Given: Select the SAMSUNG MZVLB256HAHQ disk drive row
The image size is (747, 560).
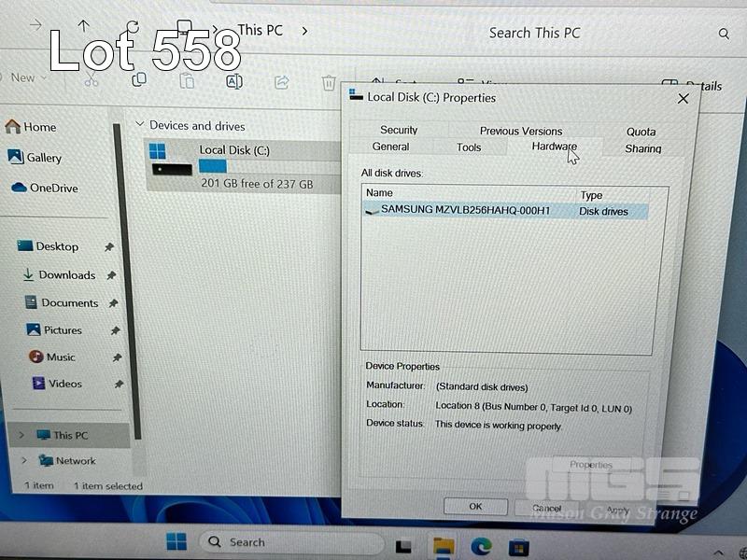Looking at the screenshot, I should [465, 211].
